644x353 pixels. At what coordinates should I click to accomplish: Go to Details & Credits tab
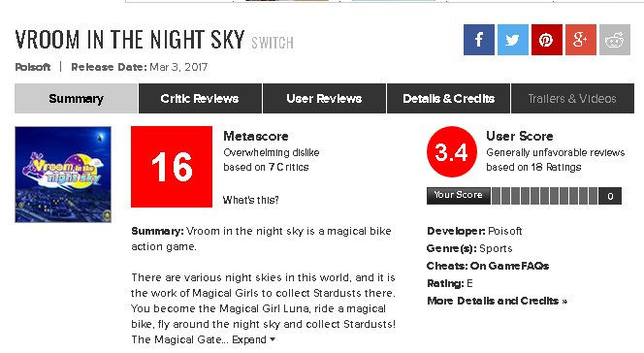(448, 99)
